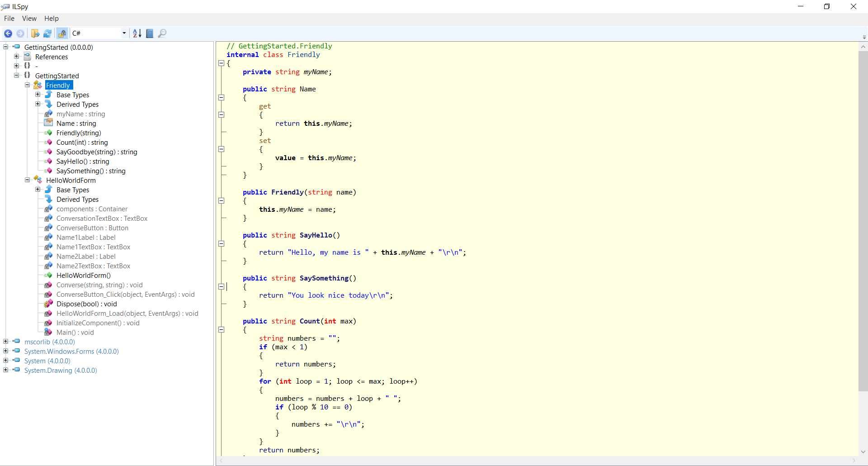
Task: Expand the References node
Action: pyautogui.click(x=16, y=57)
